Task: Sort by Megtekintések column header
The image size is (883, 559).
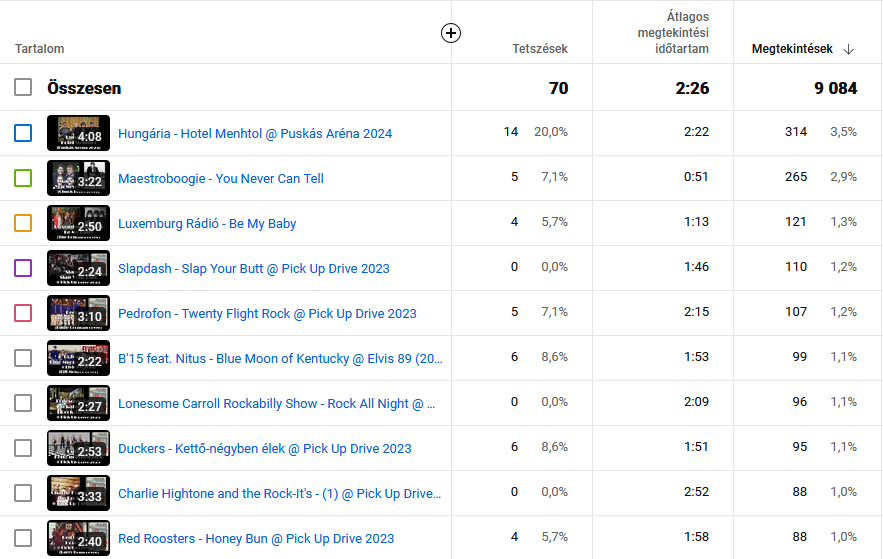Action: pyautogui.click(x=792, y=49)
